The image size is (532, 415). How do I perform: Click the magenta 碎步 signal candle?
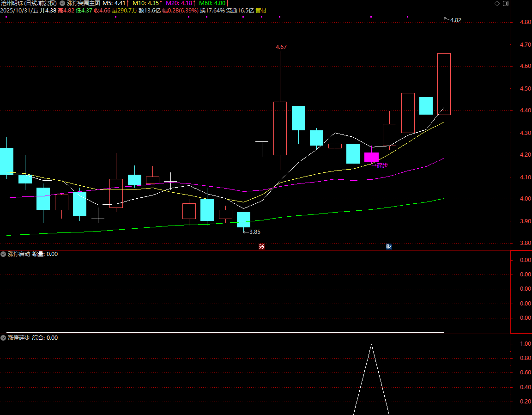tap(371, 157)
